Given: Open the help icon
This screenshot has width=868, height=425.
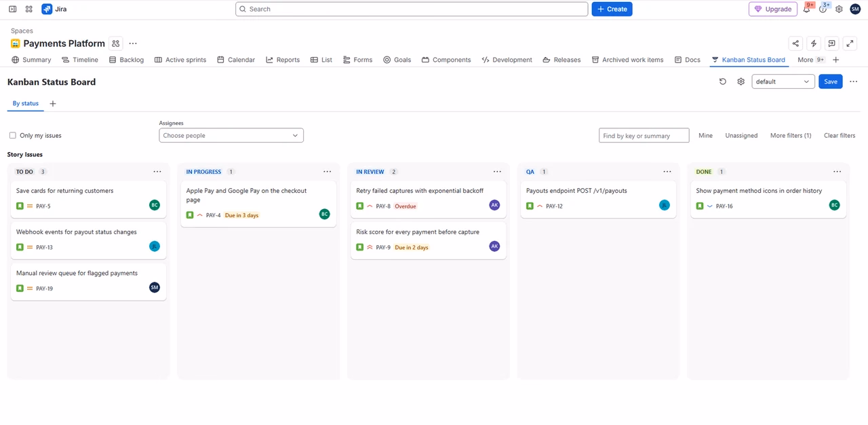Looking at the screenshot, I should (823, 10).
